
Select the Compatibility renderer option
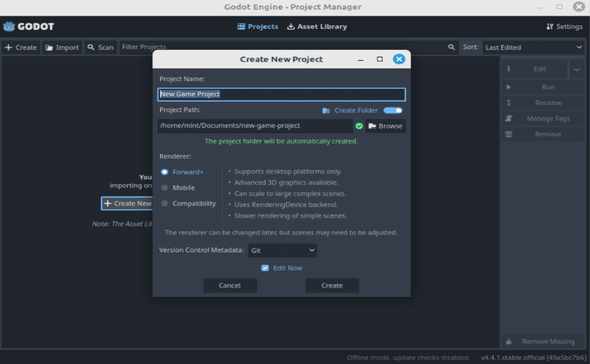click(165, 203)
